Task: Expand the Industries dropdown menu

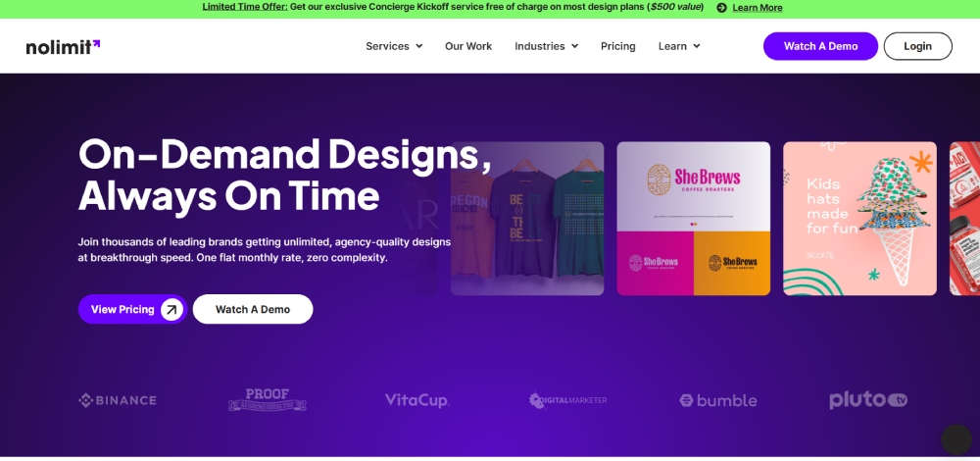Action: 546,46
